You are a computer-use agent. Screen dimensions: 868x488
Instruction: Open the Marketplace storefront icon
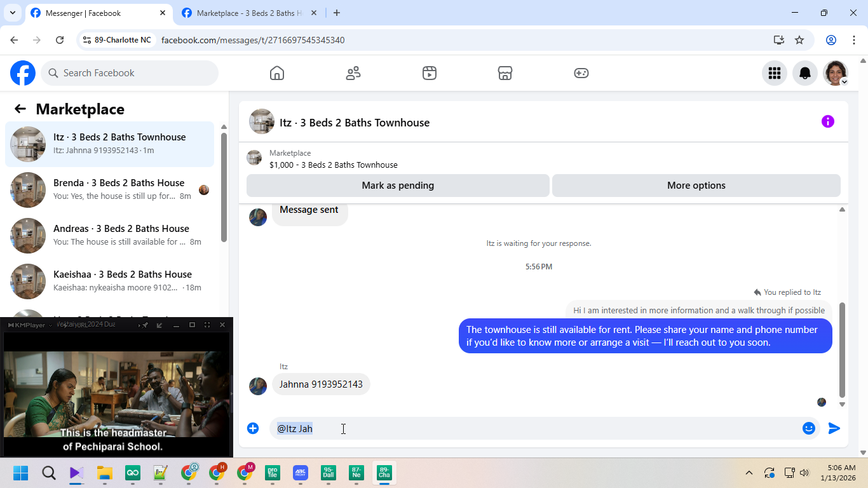(x=505, y=73)
